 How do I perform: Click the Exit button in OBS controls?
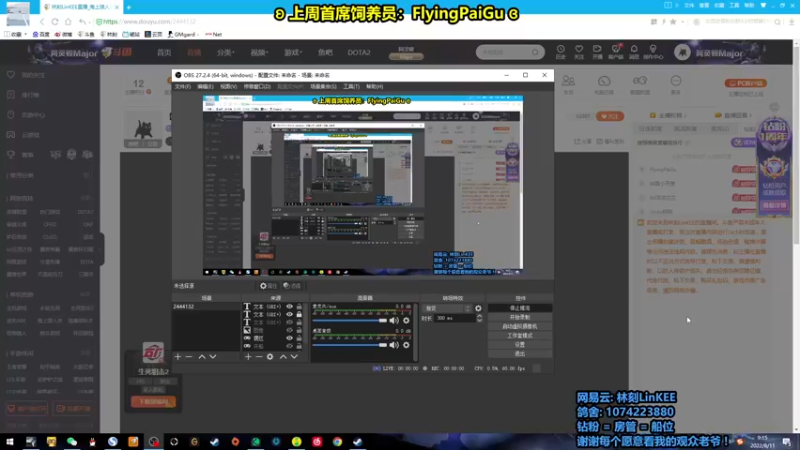520,354
